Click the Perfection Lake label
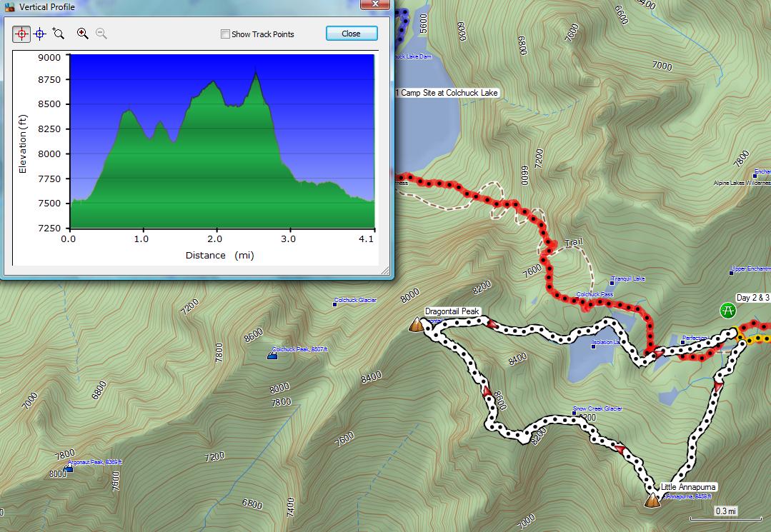The image size is (771, 532). [x=695, y=338]
